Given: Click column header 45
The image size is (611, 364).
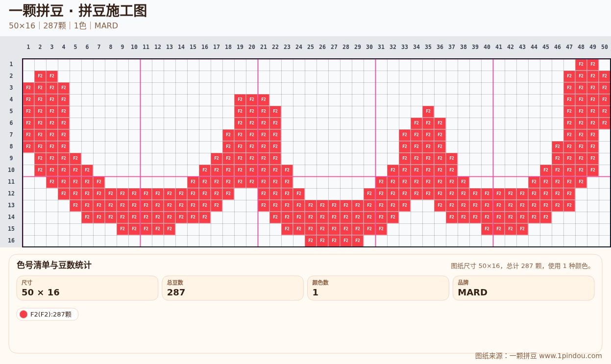Looking at the screenshot, I should pyautogui.click(x=546, y=47).
